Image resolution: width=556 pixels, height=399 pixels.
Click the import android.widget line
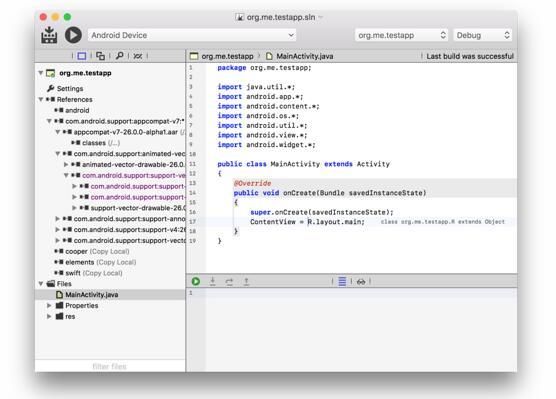266,145
